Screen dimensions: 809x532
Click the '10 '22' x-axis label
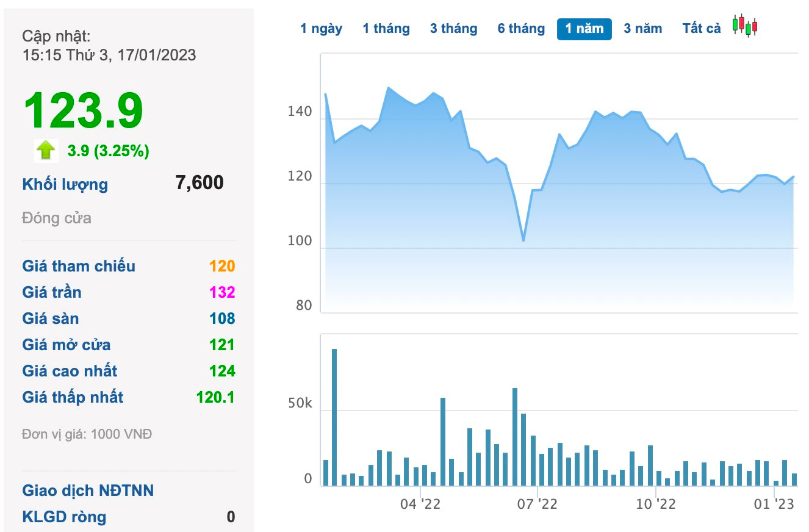click(x=656, y=505)
